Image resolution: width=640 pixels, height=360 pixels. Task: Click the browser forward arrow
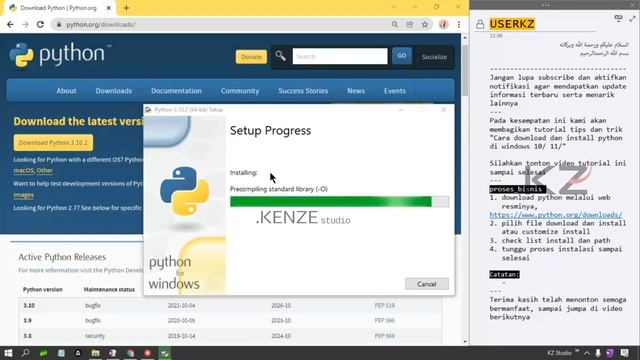point(25,24)
